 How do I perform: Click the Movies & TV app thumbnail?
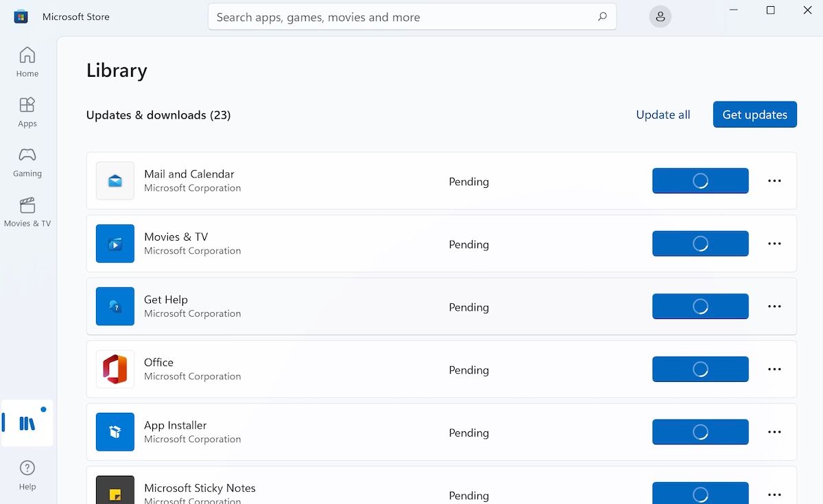pos(115,243)
